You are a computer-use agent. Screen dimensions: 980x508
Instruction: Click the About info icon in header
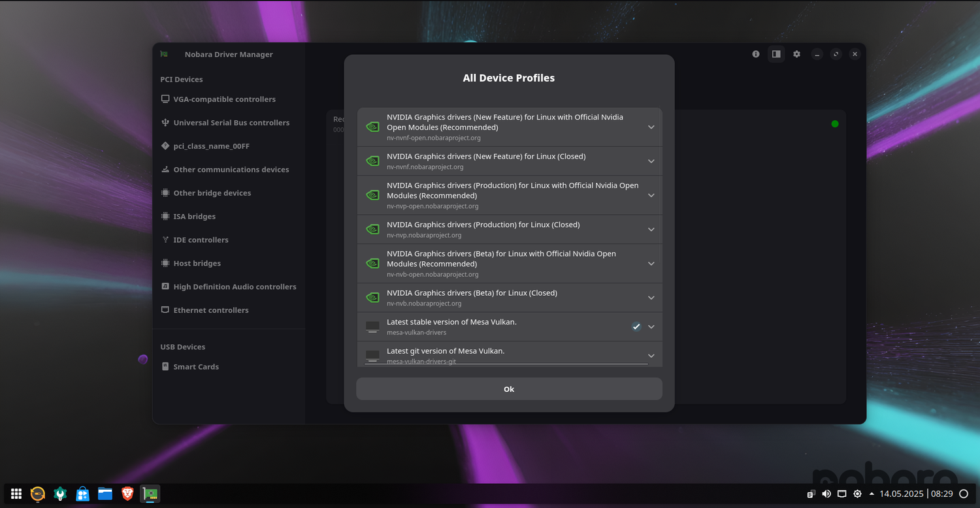756,54
